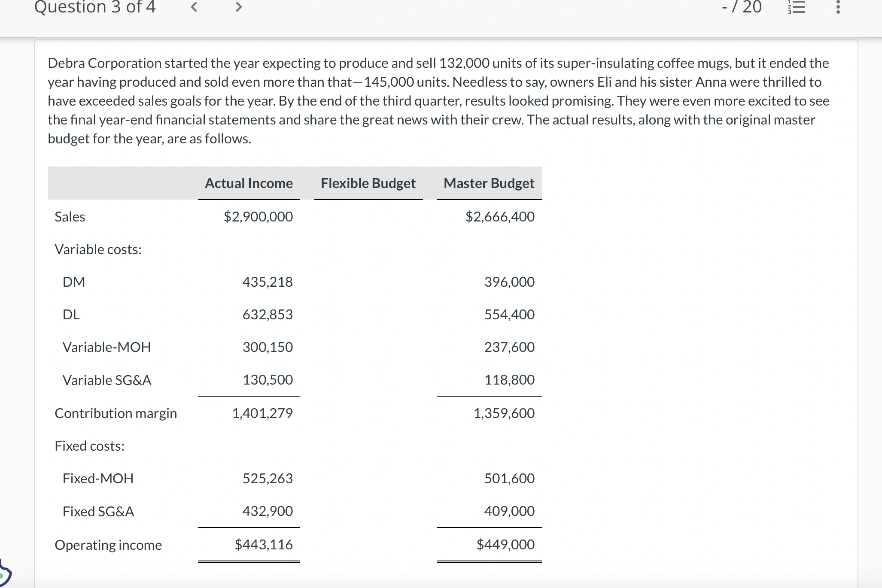This screenshot has height=588, width=882.
Task: Click the Actual Income column header
Action: click(x=249, y=183)
